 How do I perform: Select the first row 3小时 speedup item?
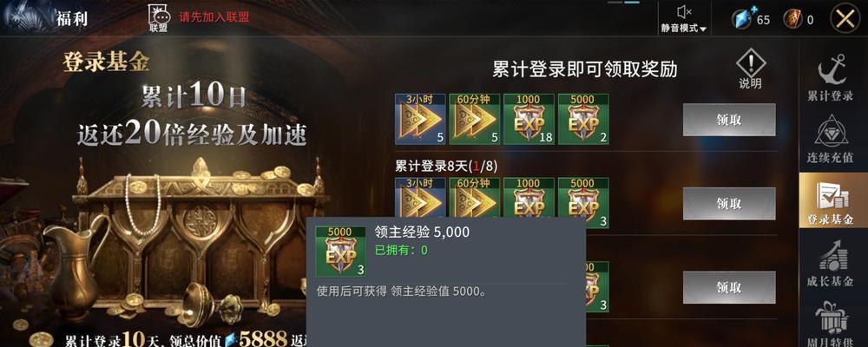coord(420,119)
